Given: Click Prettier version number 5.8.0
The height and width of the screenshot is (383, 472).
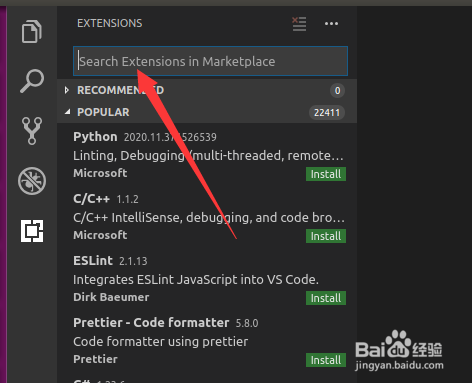Looking at the screenshot, I should pos(247,323).
